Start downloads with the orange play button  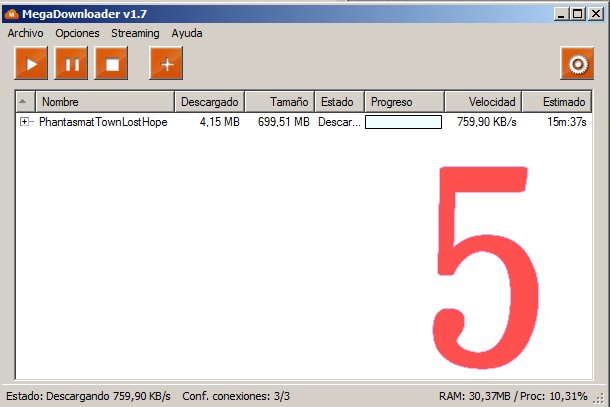(x=31, y=63)
